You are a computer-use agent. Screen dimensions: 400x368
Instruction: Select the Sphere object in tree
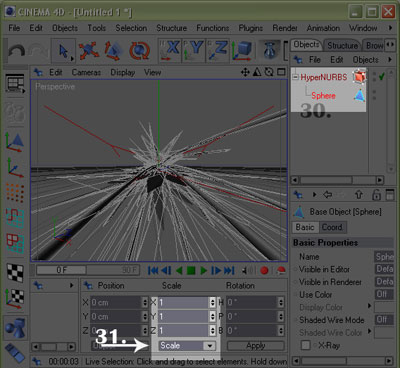pyautogui.click(x=323, y=96)
